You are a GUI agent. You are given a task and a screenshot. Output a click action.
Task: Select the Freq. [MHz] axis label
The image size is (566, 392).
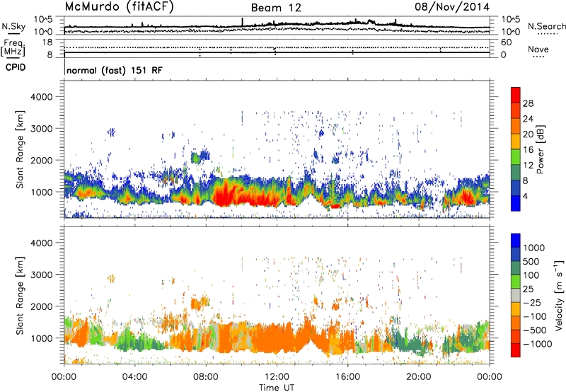click(x=13, y=48)
